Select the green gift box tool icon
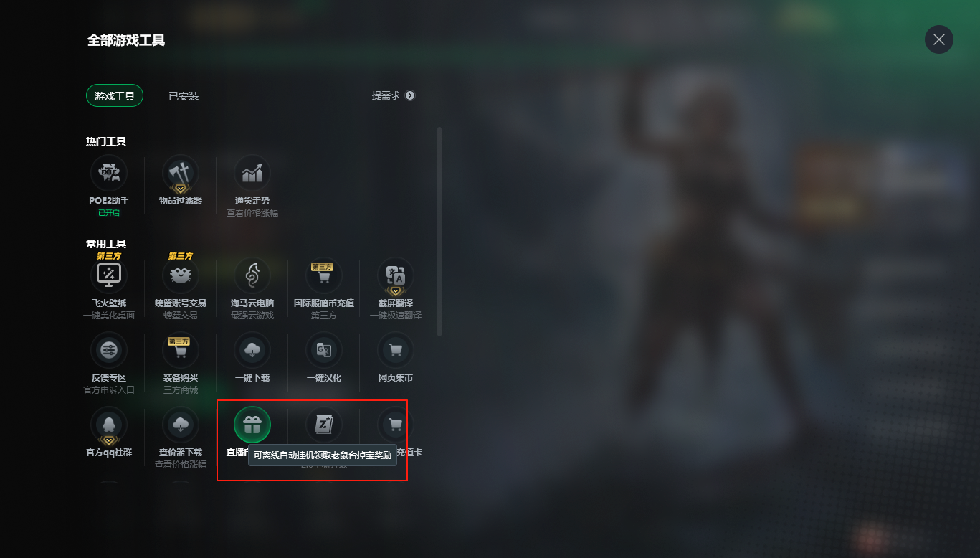Screen dimensions: 980x558 coord(252,425)
